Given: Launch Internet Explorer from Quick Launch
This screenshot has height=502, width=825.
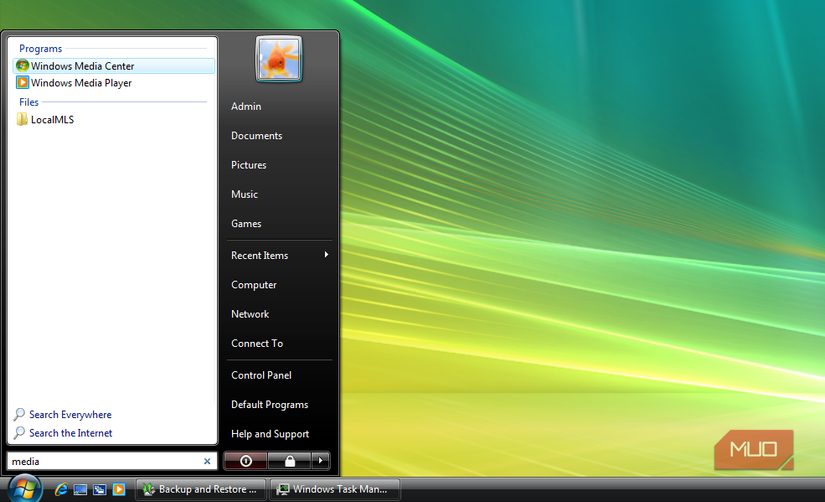Looking at the screenshot, I should click(x=61, y=489).
